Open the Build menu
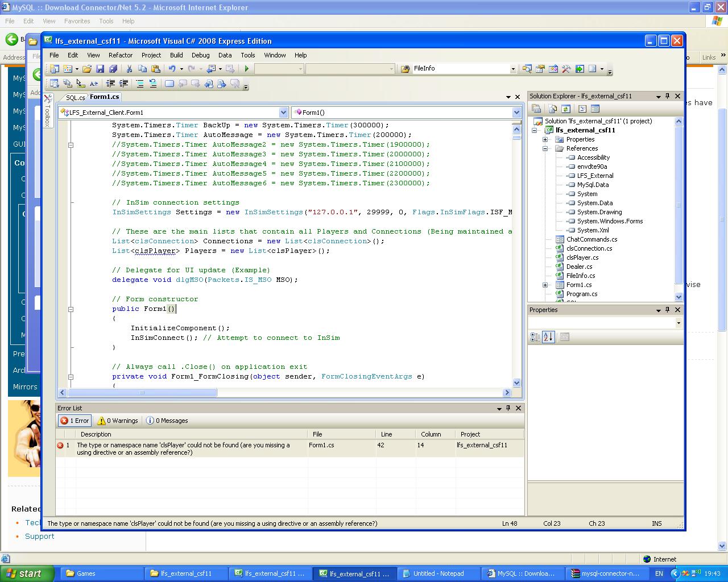The width and height of the screenshot is (728, 582). coord(176,55)
